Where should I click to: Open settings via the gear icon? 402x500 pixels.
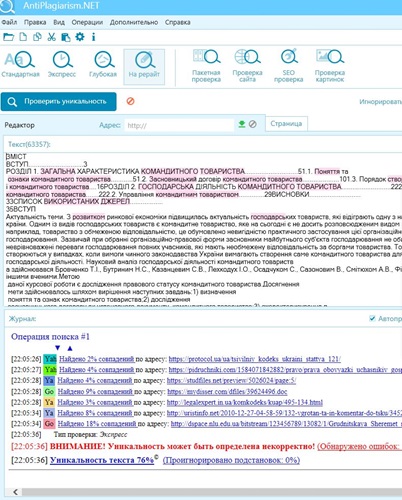(x=80, y=37)
